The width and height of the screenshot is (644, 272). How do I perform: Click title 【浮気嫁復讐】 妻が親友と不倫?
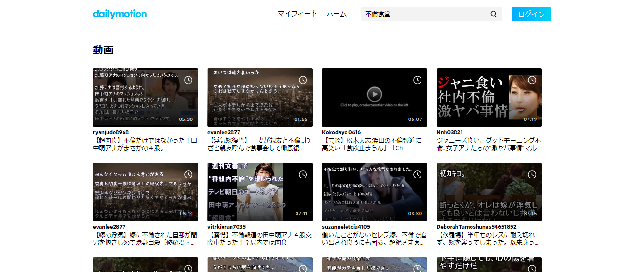pos(259,144)
